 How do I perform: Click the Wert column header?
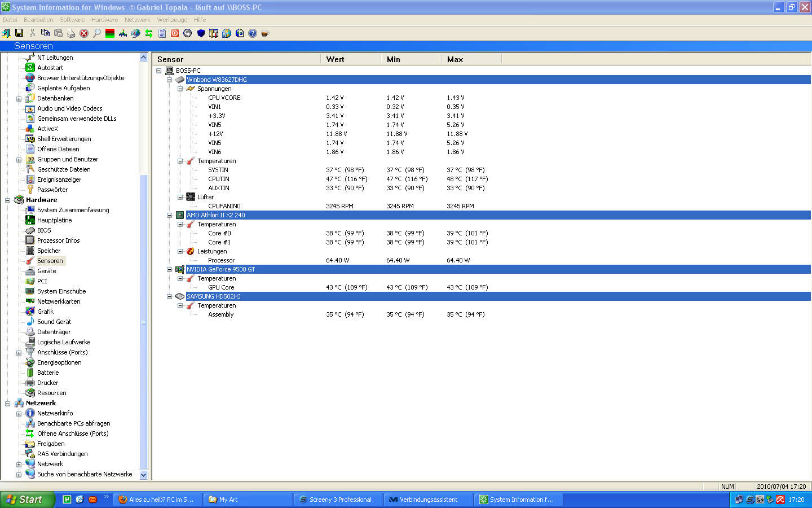(x=351, y=59)
